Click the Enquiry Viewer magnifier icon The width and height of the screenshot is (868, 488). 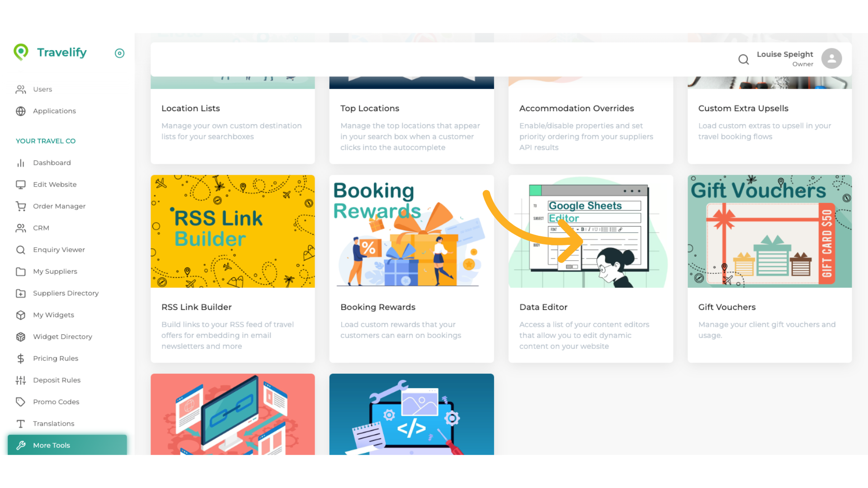21,249
